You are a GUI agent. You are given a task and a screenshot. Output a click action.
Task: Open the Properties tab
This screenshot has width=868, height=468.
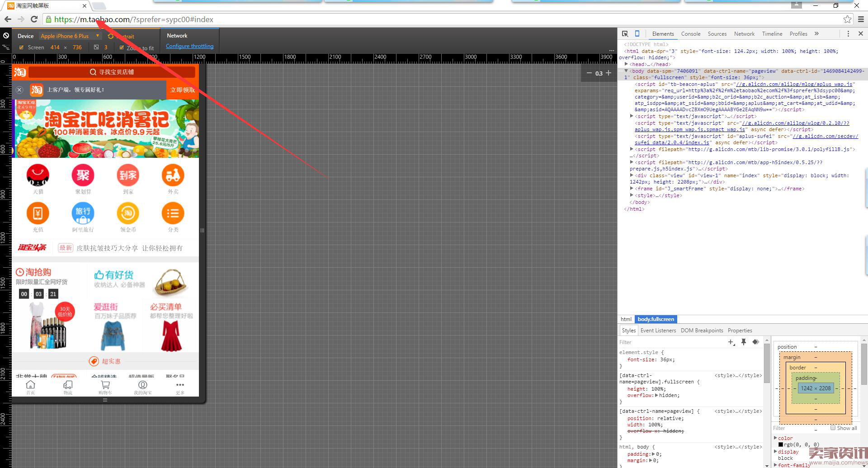click(740, 331)
